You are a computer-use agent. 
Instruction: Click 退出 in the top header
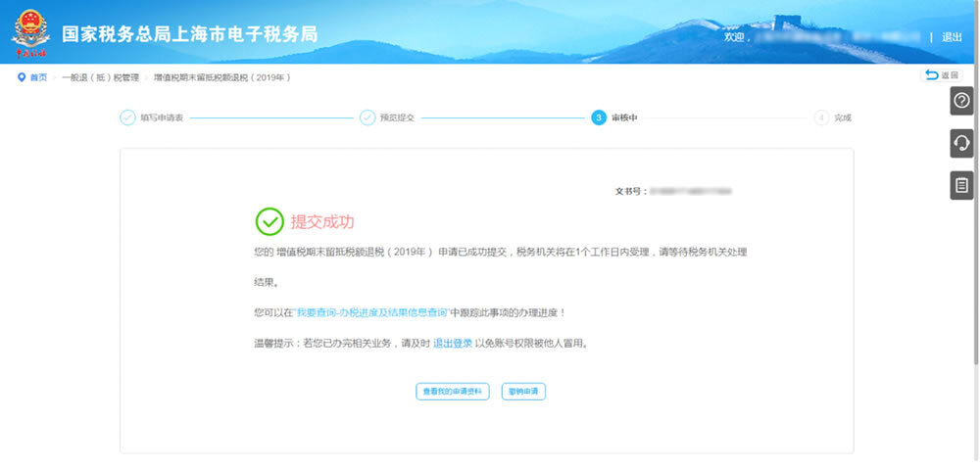pyautogui.click(x=952, y=37)
